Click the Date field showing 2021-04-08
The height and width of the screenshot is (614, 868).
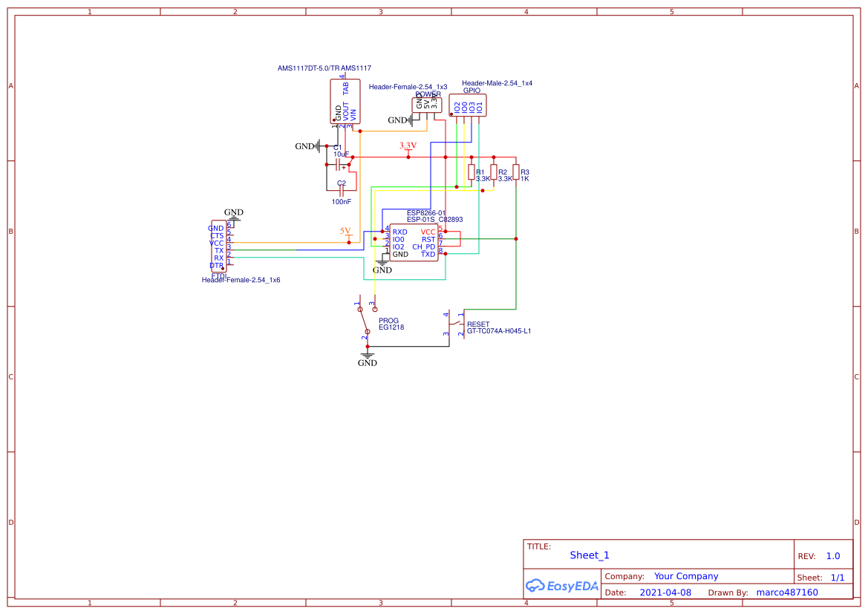tap(666, 592)
